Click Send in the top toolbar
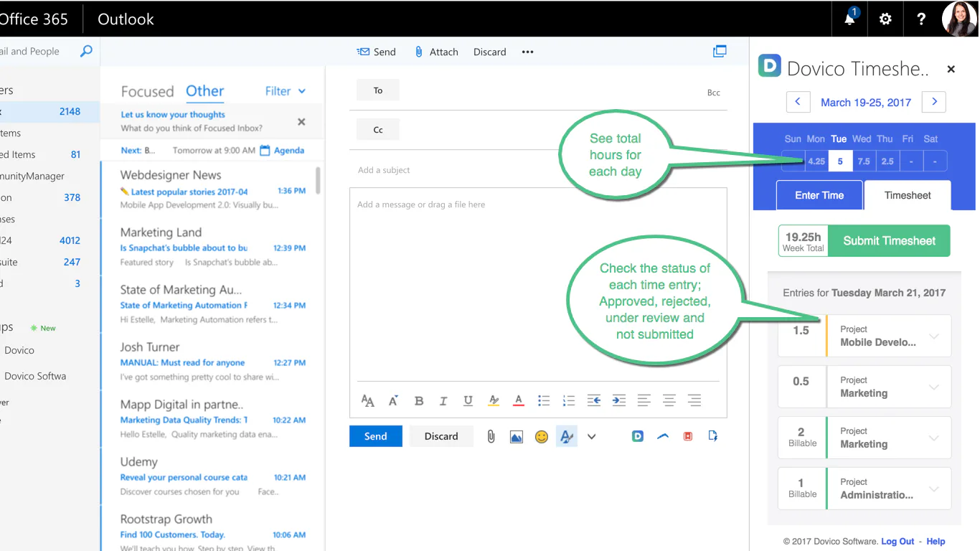The width and height of the screenshot is (980, 551). [x=377, y=52]
